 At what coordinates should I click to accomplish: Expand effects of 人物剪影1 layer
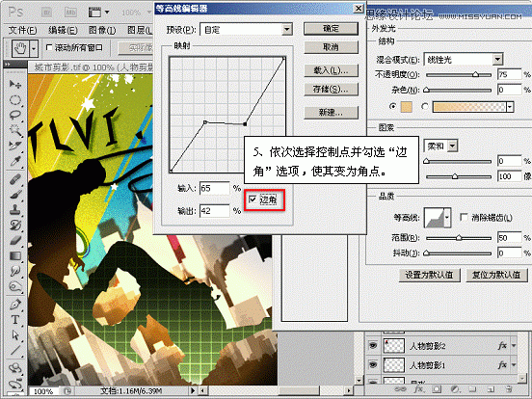pos(514,365)
